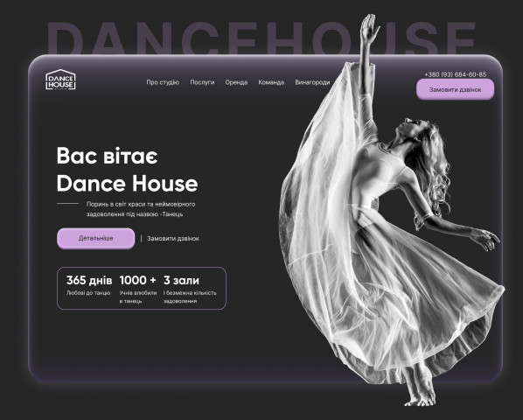Click the Dance House logo icon
Screen dimensions: 523x420
(x=60, y=80)
